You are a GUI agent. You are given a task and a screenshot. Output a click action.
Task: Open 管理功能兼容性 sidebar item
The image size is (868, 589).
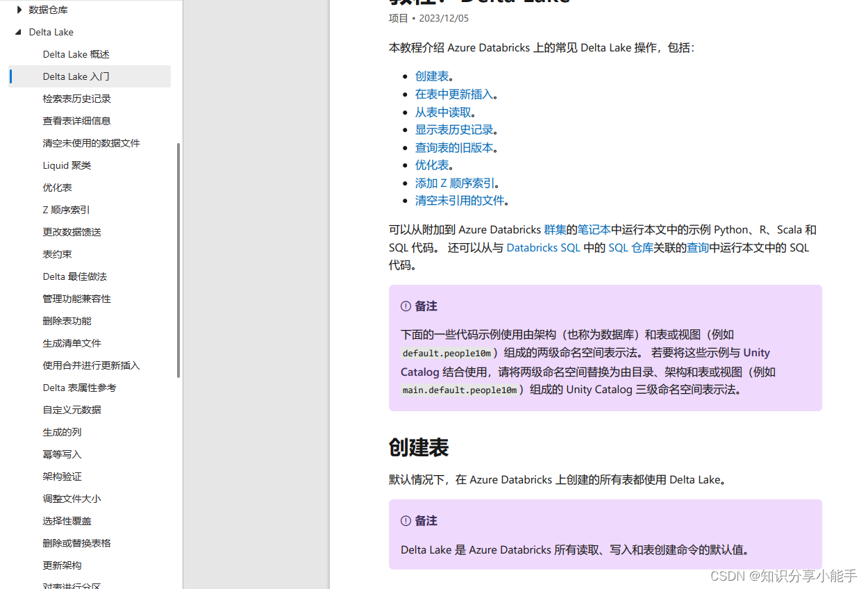[77, 299]
